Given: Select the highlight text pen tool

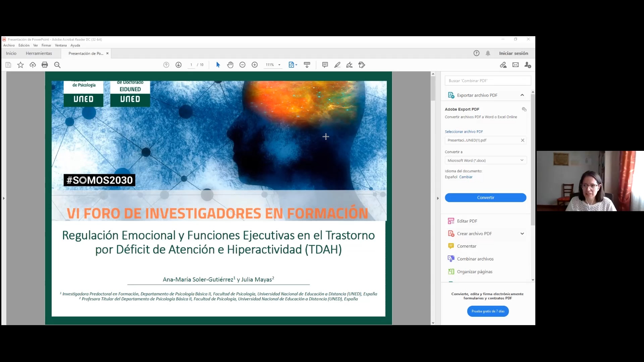Looking at the screenshot, I should point(337,65).
